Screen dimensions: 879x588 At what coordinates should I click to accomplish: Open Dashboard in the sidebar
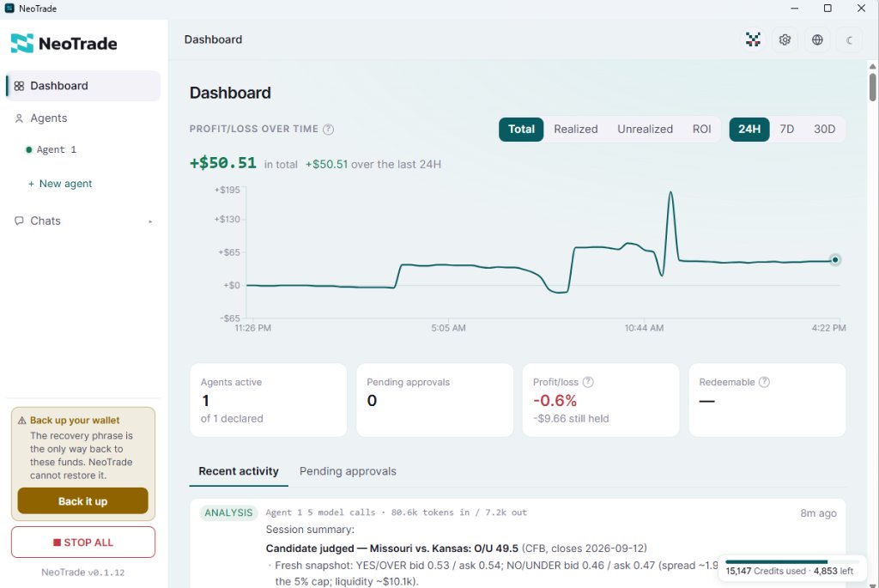(x=83, y=86)
